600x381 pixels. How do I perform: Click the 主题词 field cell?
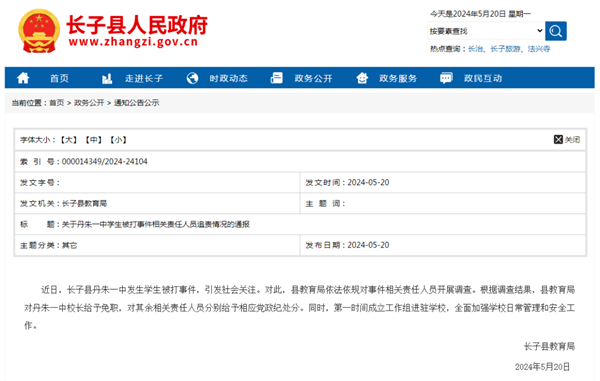coord(443,203)
